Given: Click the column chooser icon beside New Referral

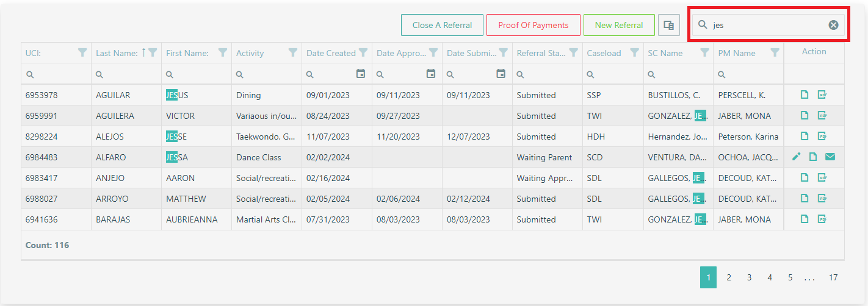Looking at the screenshot, I should click(x=668, y=25).
